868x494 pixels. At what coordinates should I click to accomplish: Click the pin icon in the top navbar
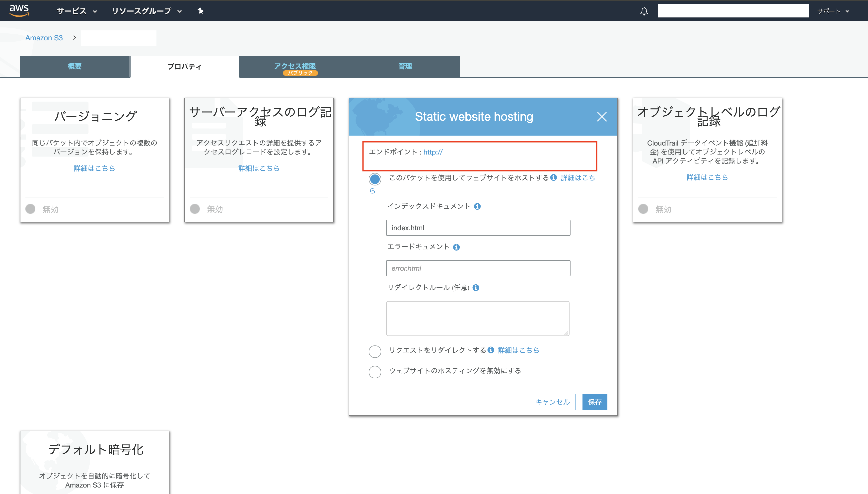200,10
